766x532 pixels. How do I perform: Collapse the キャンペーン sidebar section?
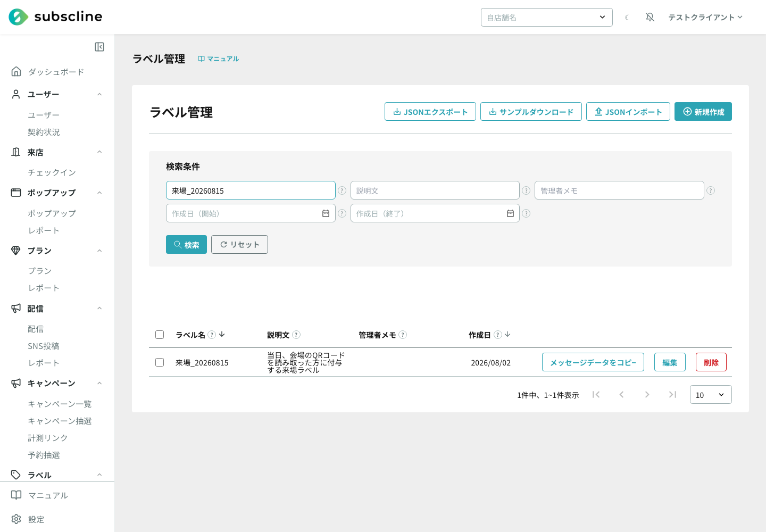(99, 383)
